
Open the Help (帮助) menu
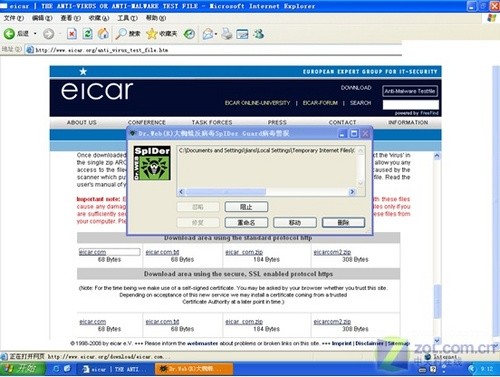point(156,18)
